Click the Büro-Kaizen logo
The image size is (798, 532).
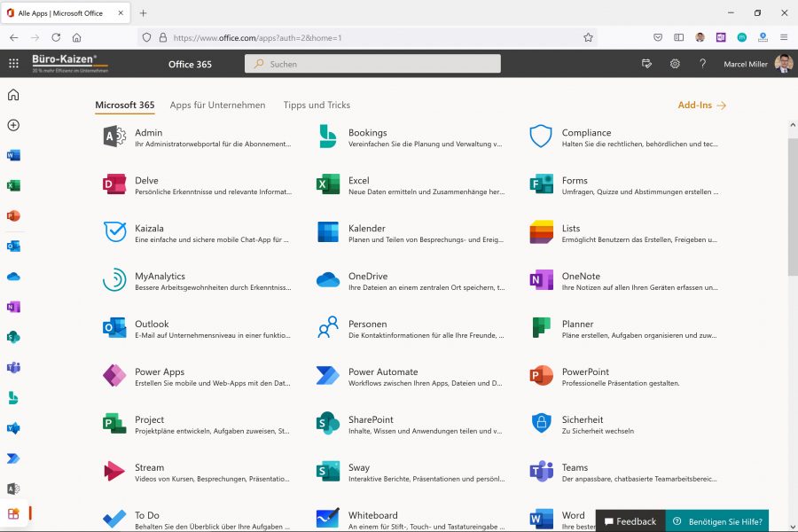70,63
